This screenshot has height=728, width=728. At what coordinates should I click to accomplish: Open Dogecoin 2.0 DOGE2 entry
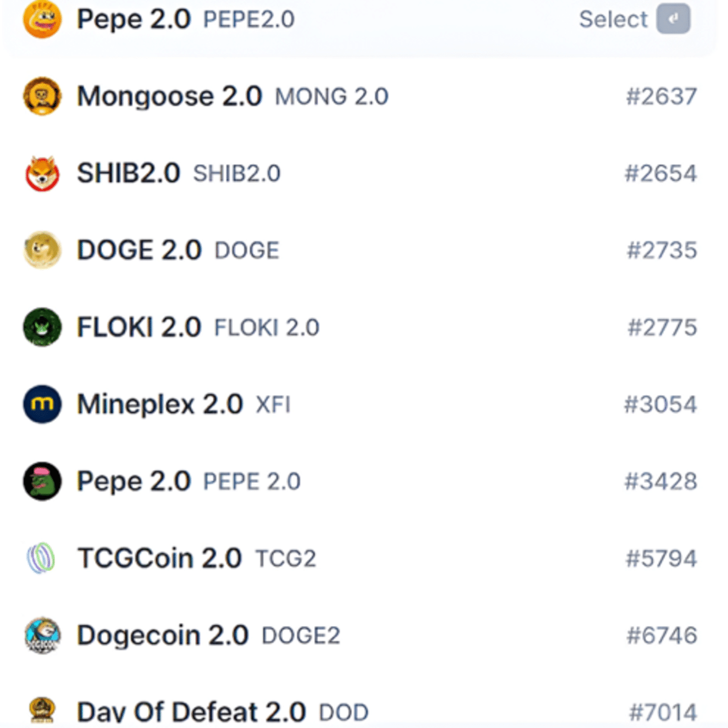coord(163,635)
